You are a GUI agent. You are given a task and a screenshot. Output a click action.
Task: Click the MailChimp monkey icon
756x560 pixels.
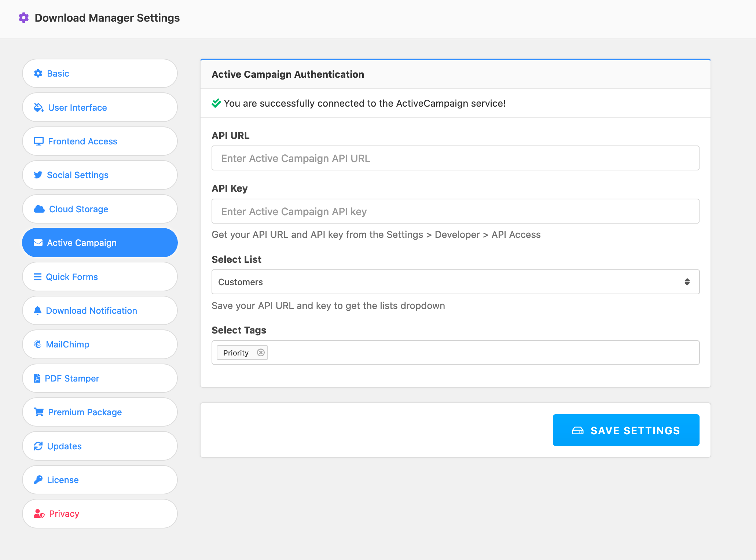click(x=37, y=344)
